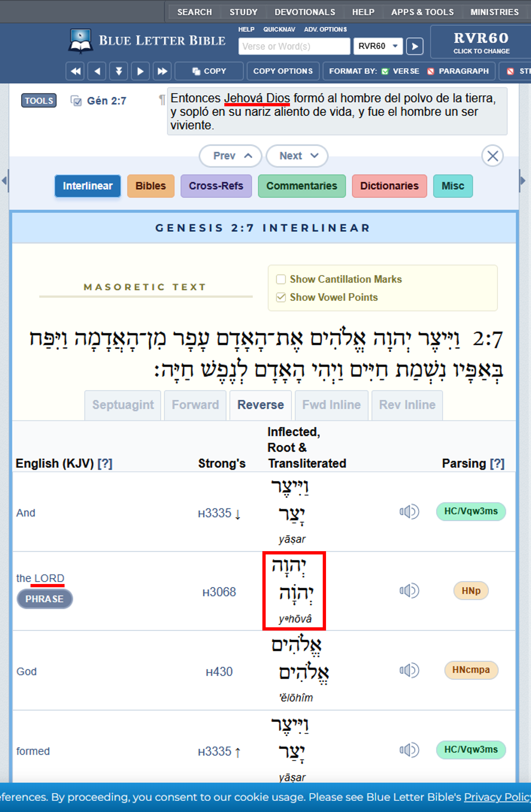The image size is (531, 812).
Task: Expand the Prev verse chevron button
Action: (x=231, y=156)
